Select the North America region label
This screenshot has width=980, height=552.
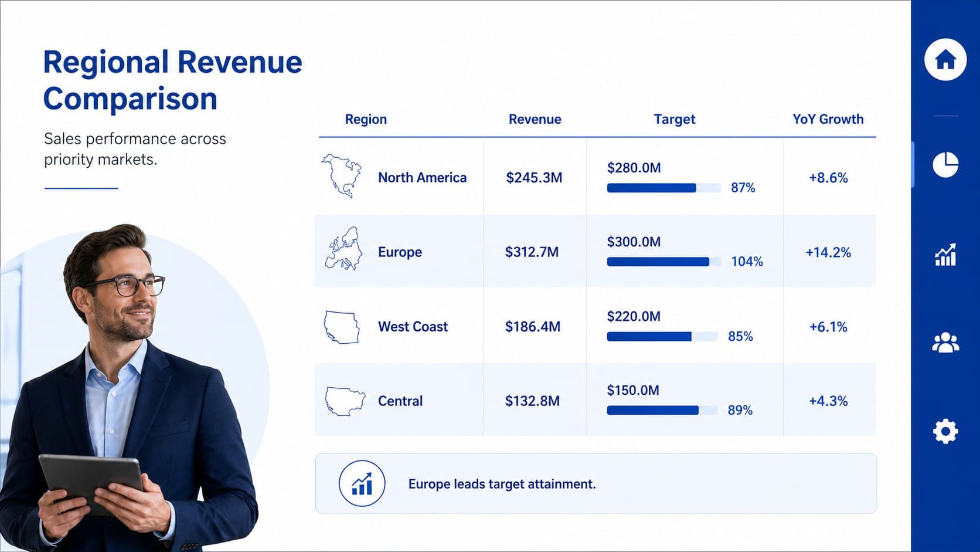(422, 177)
